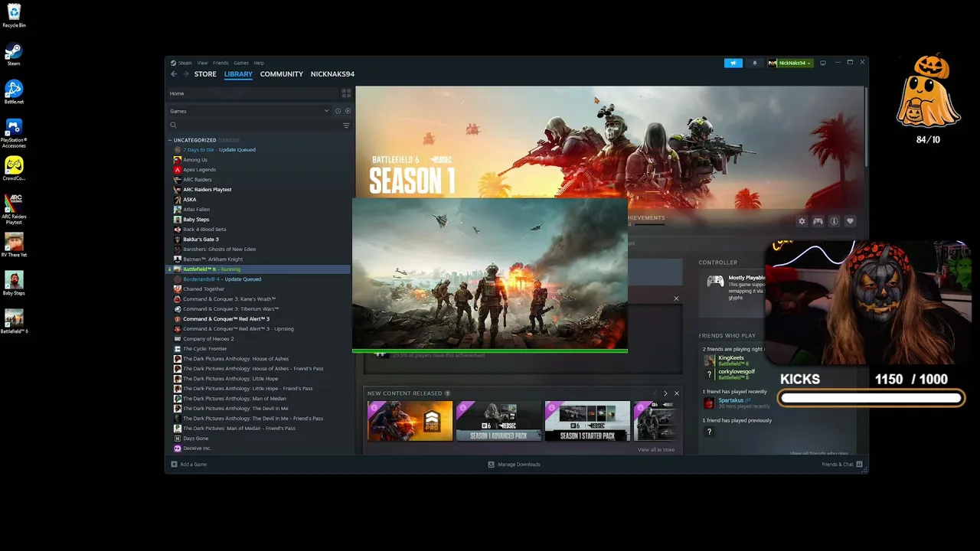Open the advanced filter options icon
Viewport: 980px width, 551px height.
(x=346, y=126)
